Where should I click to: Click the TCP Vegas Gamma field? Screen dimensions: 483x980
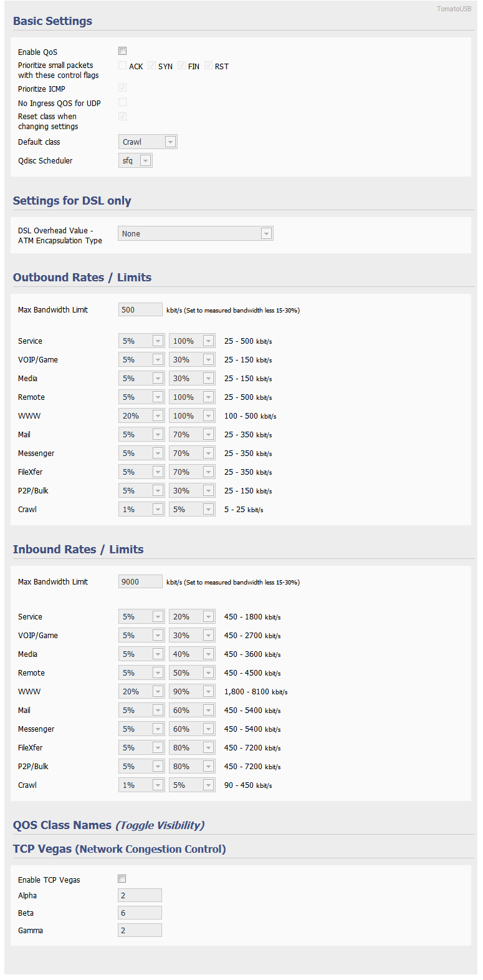[x=140, y=931]
